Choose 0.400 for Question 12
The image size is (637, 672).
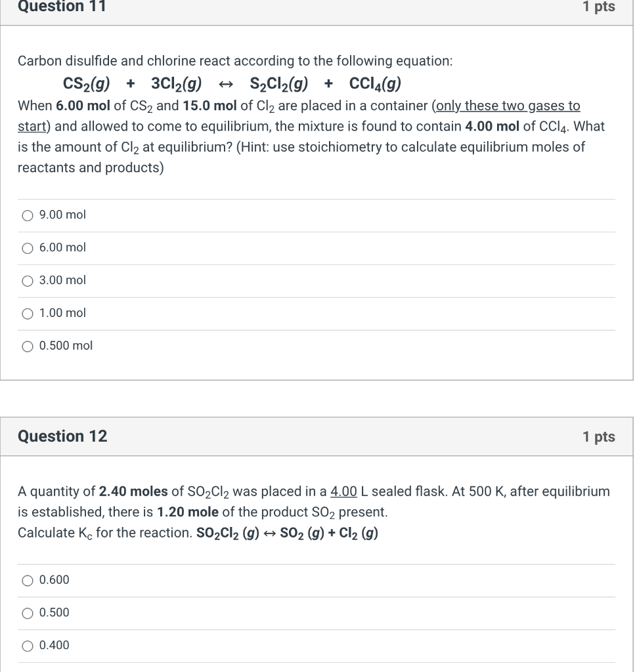(x=28, y=645)
